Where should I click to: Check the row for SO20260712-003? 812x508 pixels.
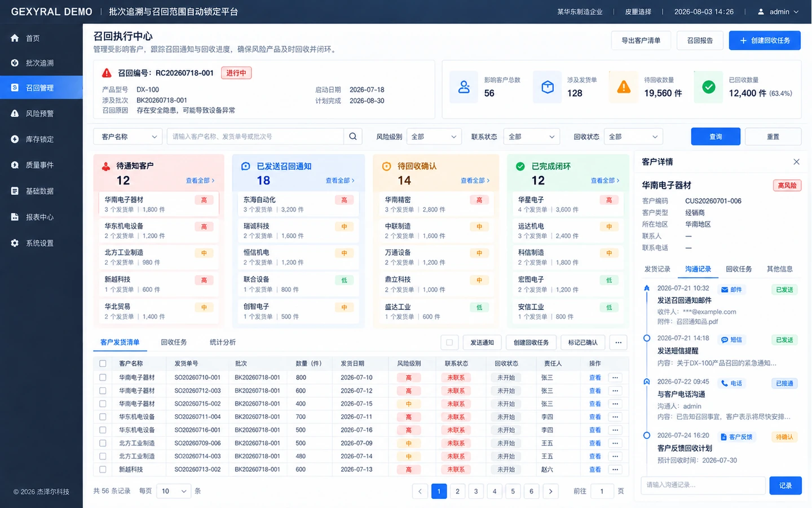coord(103,391)
